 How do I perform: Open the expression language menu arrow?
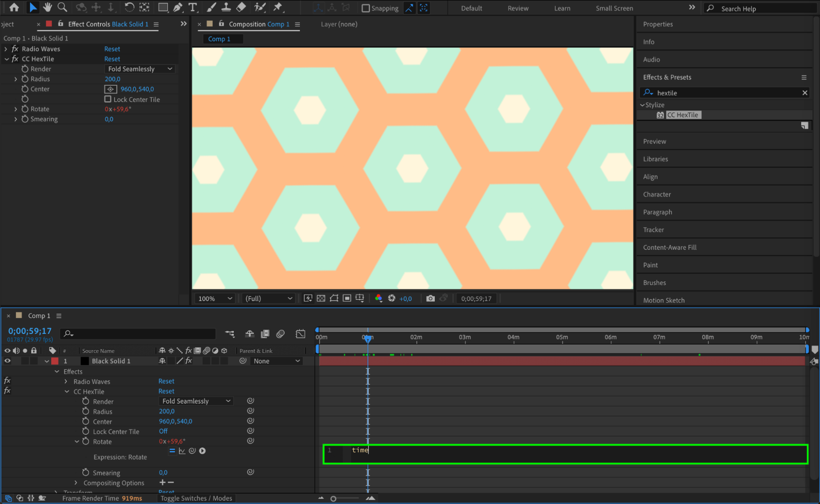202,451
